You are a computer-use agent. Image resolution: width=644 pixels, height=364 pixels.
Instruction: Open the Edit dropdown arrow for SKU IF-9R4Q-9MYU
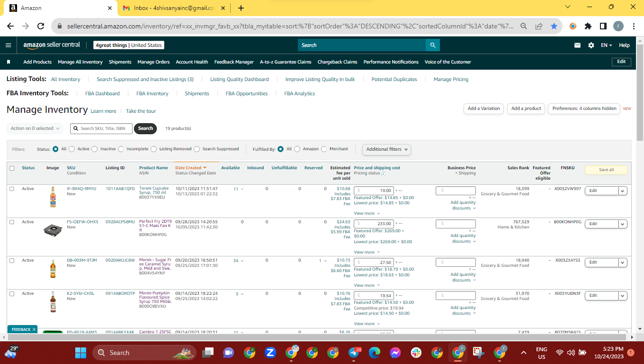[x=623, y=191]
